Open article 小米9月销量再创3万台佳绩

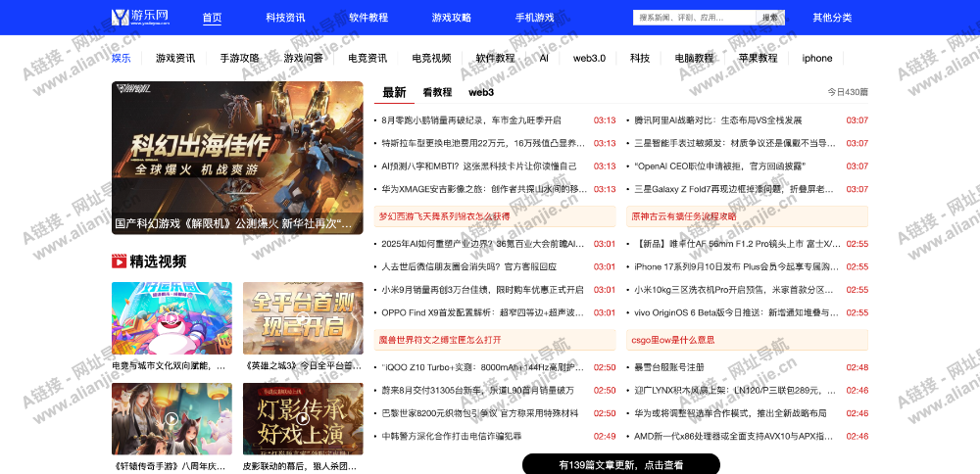click(x=482, y=290)
